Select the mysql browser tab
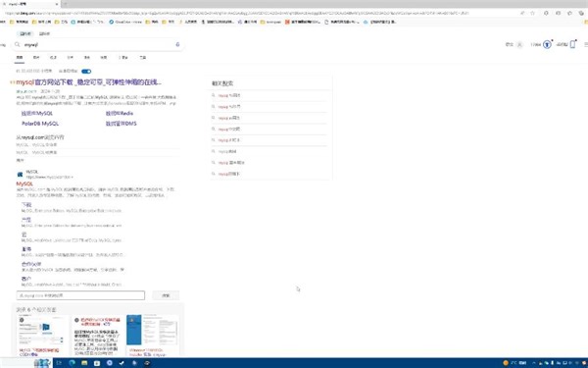Screen dimensions: 588x368 point(30,4)
